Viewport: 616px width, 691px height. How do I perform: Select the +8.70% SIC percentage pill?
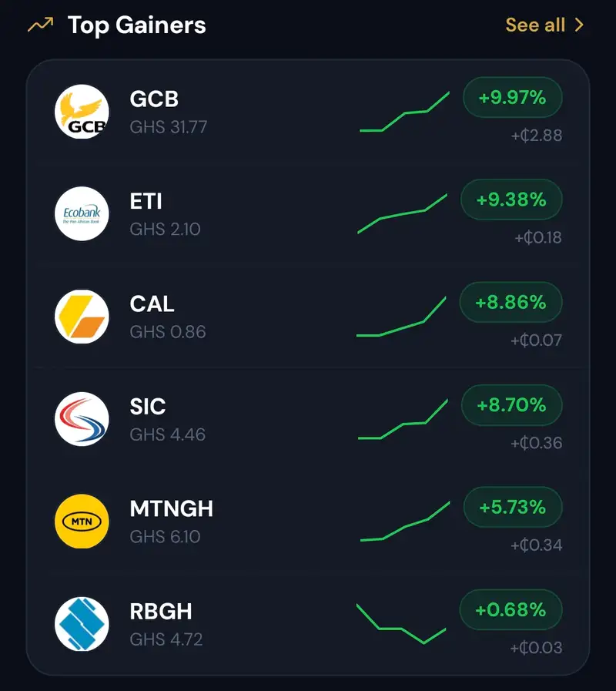(x=512, y=405)
